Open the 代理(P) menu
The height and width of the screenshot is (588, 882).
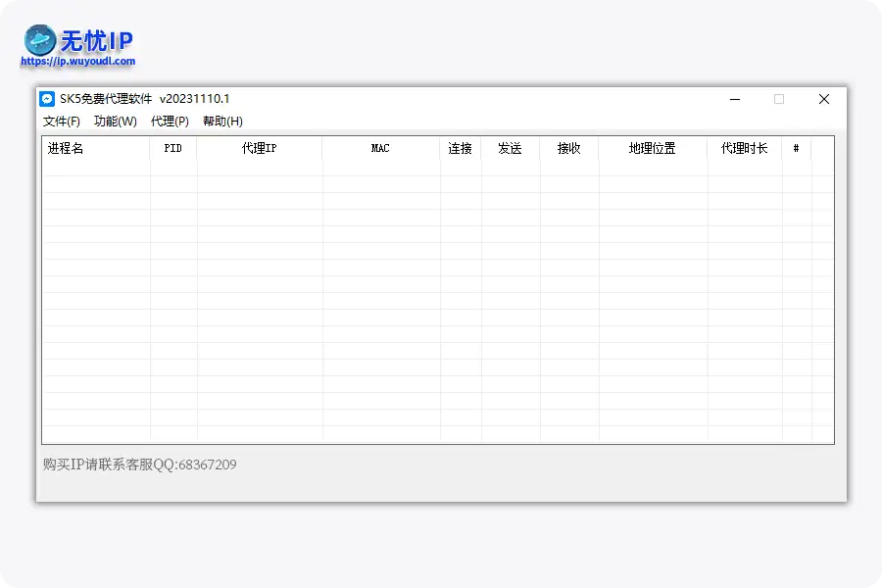coord(169,122)
